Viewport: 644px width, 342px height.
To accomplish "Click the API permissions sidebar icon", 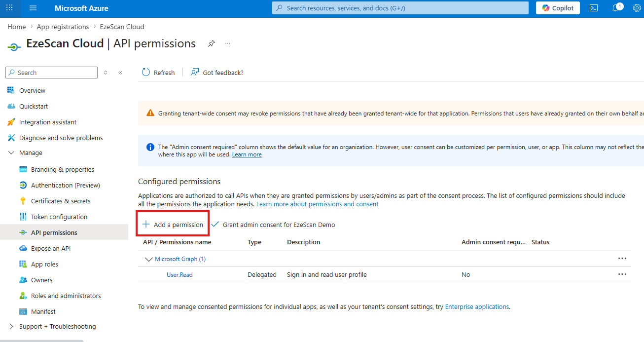I will click(x=23, y=232).
